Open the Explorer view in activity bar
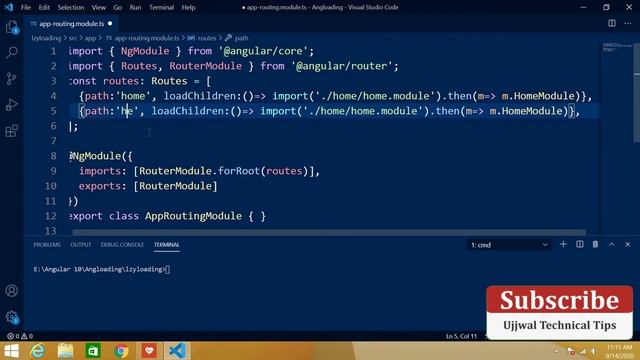Image resolution: width=640 pixels, height=360 pixels. [12, 28]
